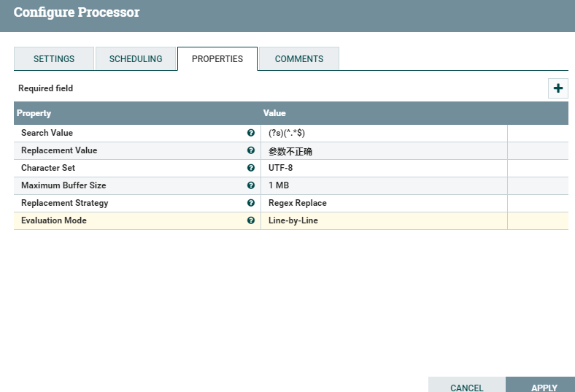Click the help icon for Maximum Buffer Size
This screenshot has width=575, height=392.
[251, 185]
